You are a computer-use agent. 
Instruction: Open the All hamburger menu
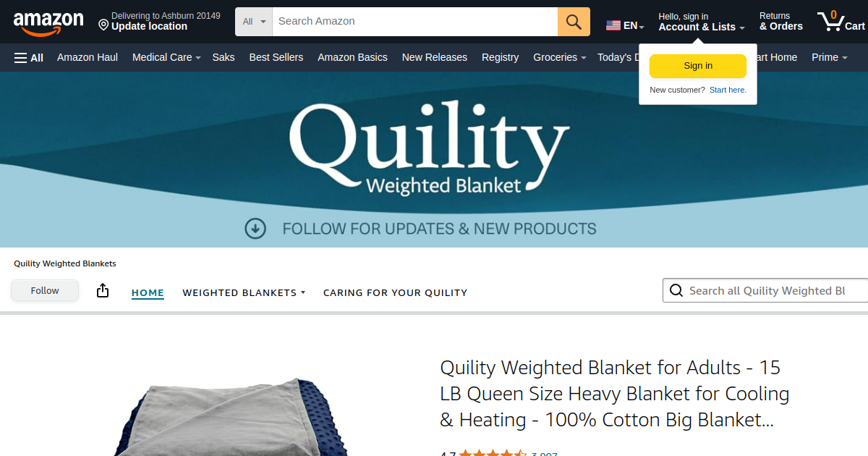(29, 57)
